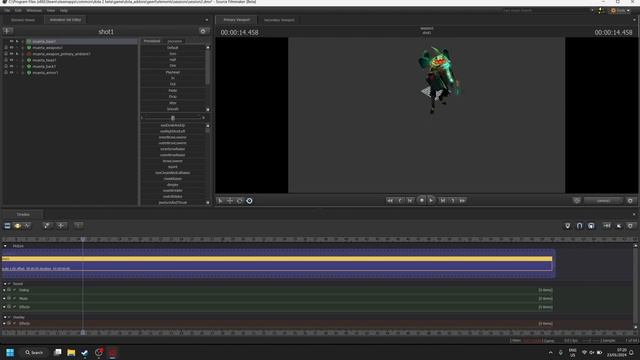Switch to the Element Viewer tab

23,20
